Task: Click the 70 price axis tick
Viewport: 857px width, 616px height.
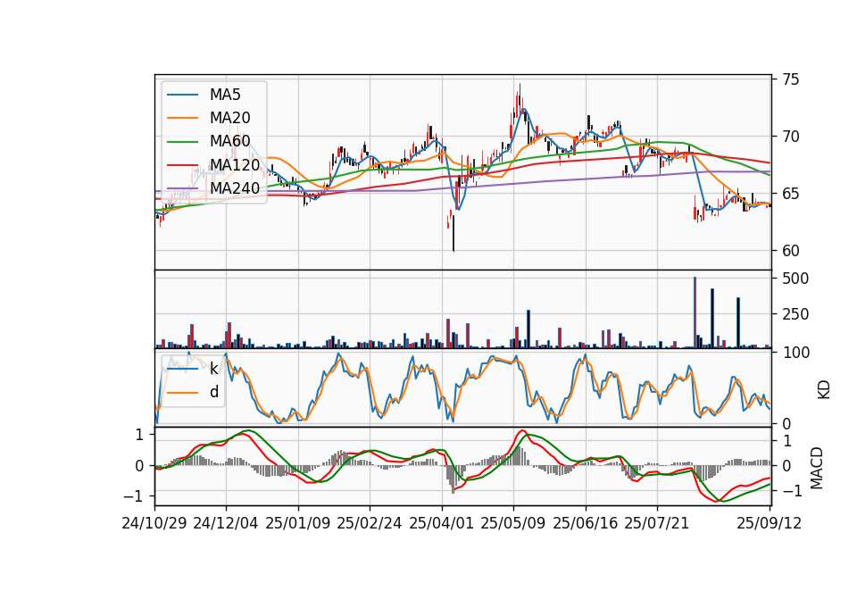Action: [x=790, y=137]
